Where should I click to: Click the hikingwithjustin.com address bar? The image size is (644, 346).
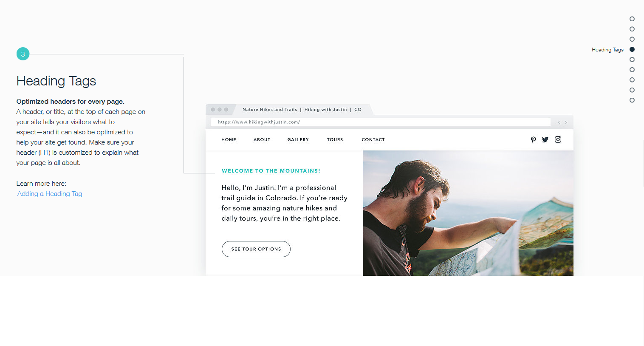pos(380,122)
